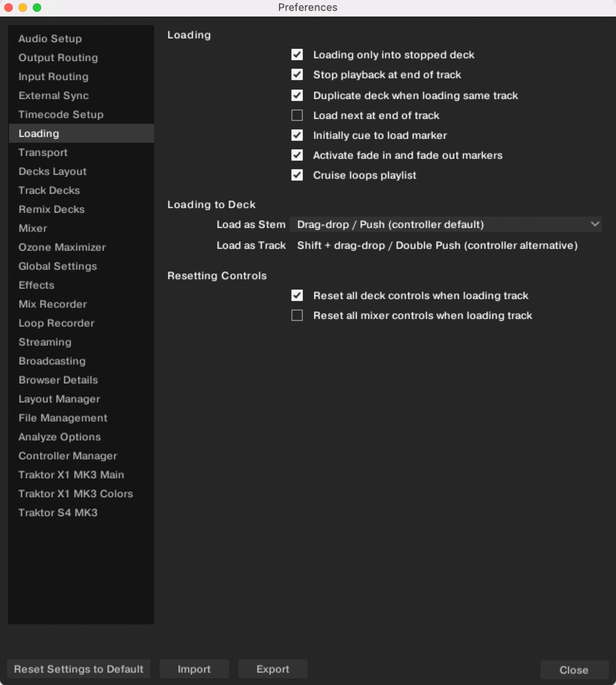Uncheck Loading only into stopped deck
Screen dimensions: 616x685
coord(297,55)
